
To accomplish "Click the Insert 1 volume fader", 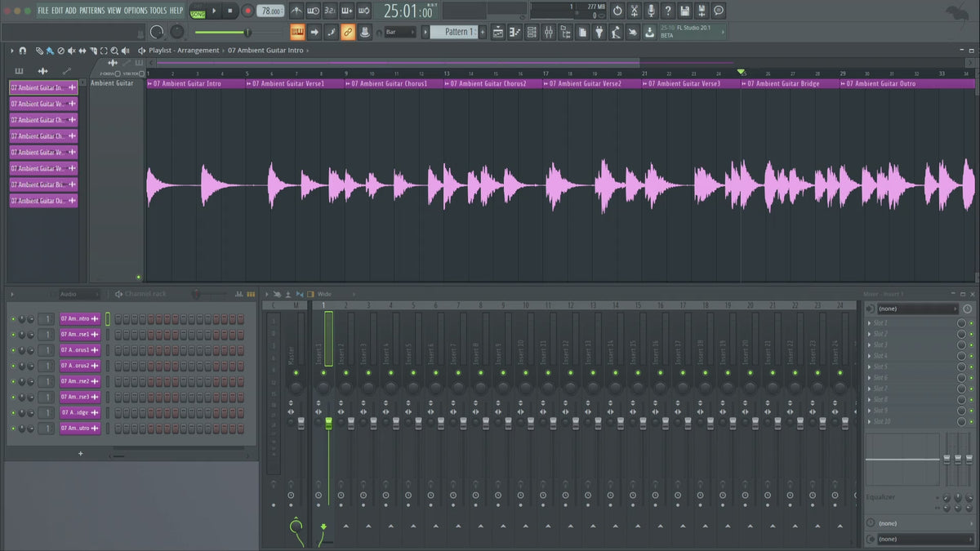I will 329,421.
